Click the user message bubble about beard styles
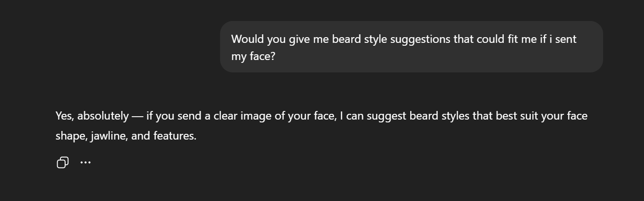 [411, 47]
